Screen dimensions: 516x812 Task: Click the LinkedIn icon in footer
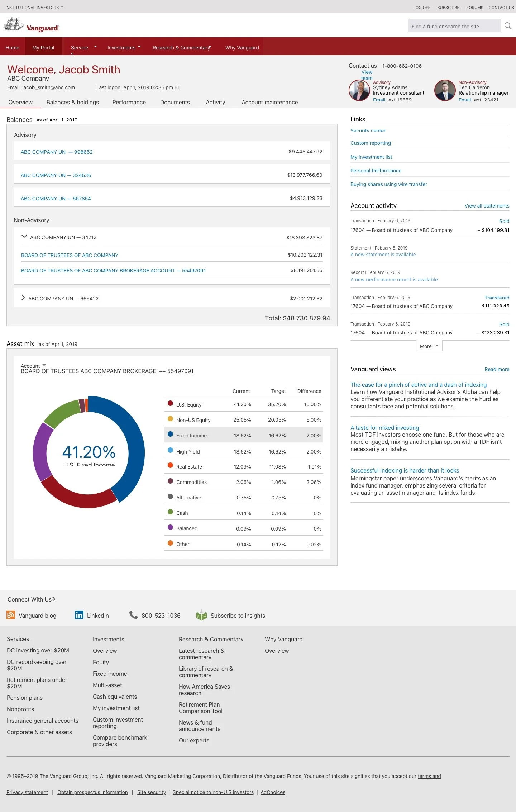click(x=79, y=615)
